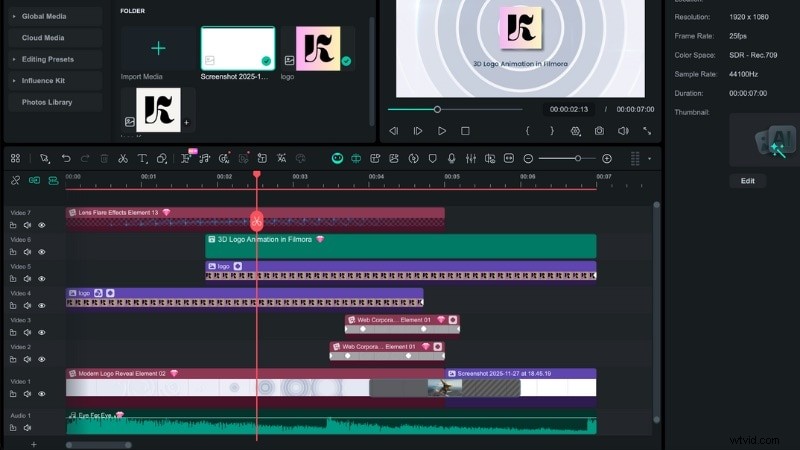Open the Cloud Media section
This screenshot has width=800, height=450.
click(55, 38)
